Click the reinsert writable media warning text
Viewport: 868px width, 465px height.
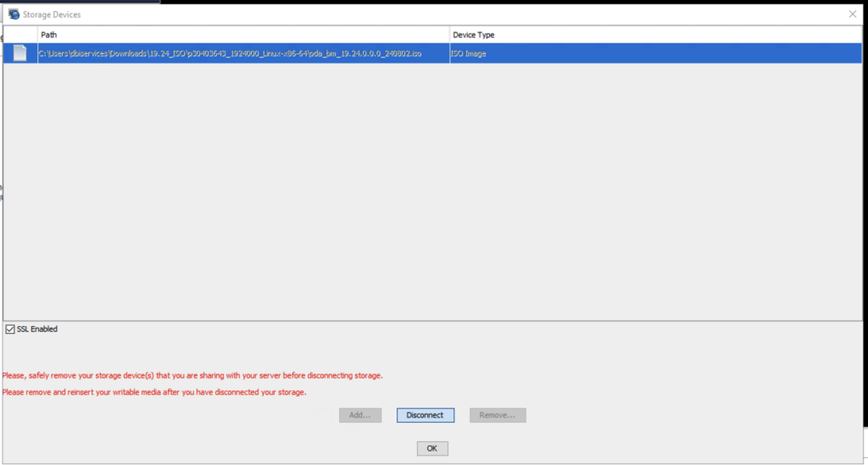click(x=153, y=392)
